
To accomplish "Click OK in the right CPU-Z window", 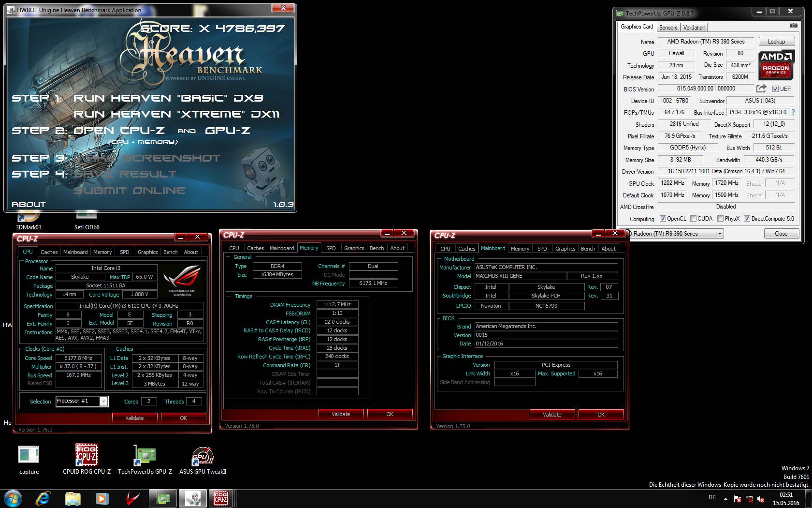I will pos(601,415).
